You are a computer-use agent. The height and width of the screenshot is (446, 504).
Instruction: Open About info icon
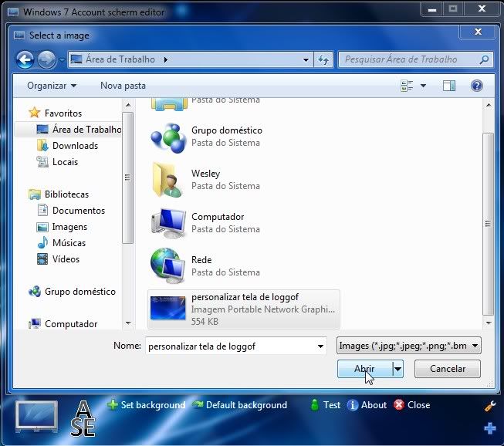coord(353,405)
